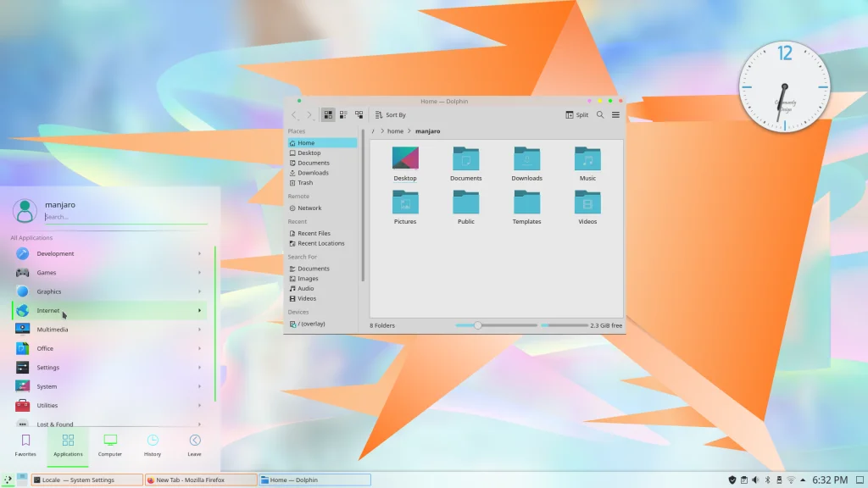Expand the Graphics category
Image resolution: width=868 pixels, height=488 pixels.
point(109,291)
